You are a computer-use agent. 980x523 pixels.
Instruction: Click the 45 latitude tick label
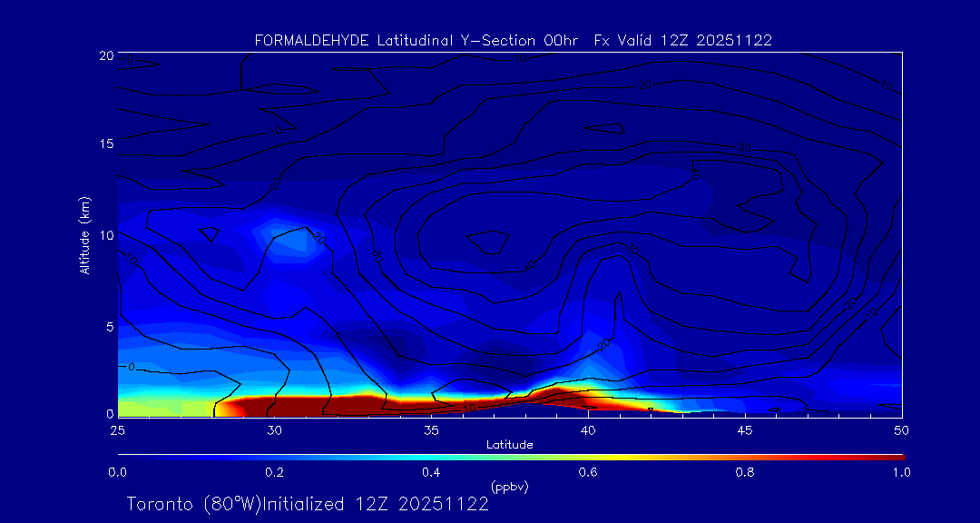(x=745, y=429)
